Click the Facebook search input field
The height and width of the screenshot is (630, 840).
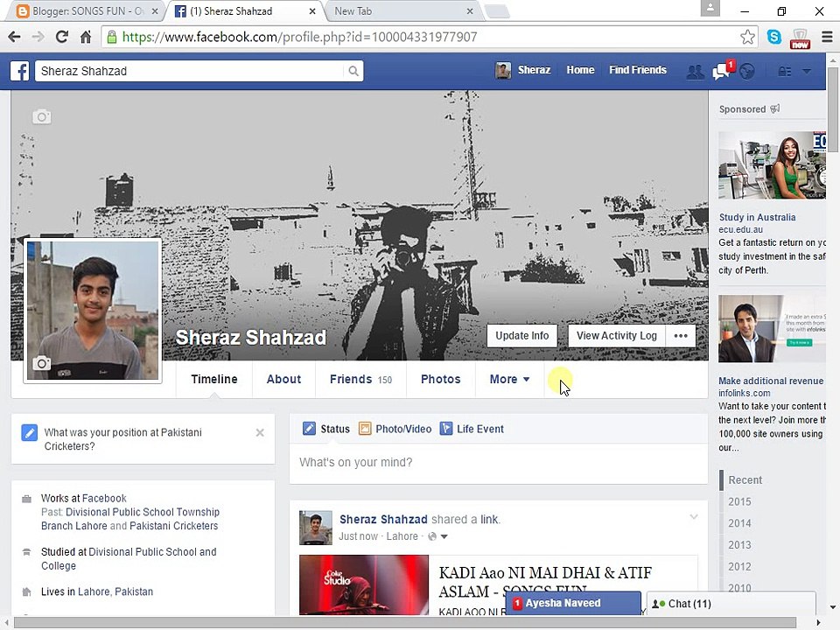pyautogui.click(x=190, y=71)
